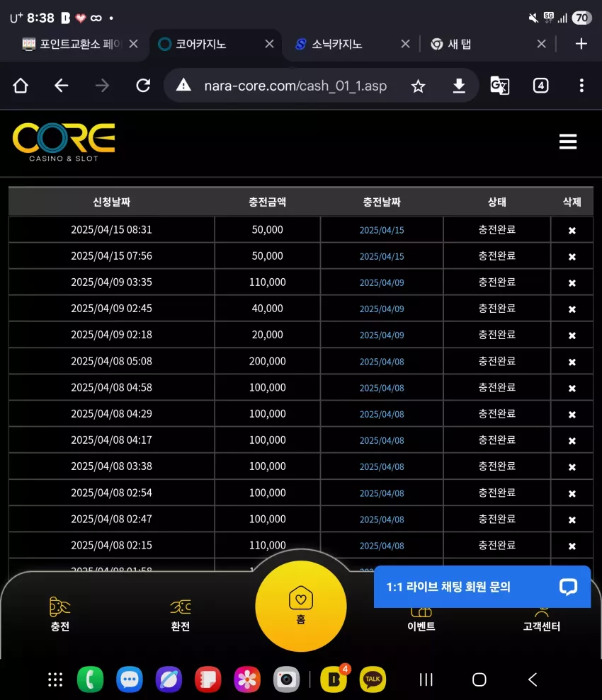602x700 pixels.
Task: Tap the 환전 withdraw icon in the bottom bar
Action: (181, 615)
